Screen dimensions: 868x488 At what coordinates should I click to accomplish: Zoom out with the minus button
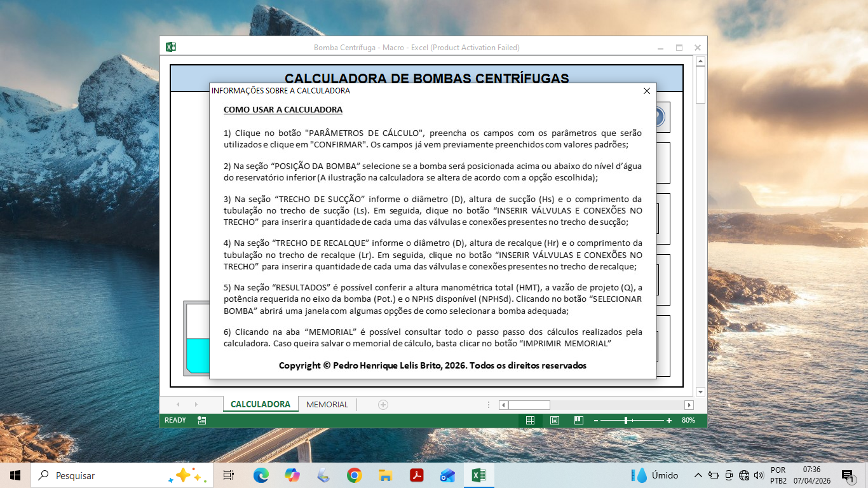coord(596,420)
